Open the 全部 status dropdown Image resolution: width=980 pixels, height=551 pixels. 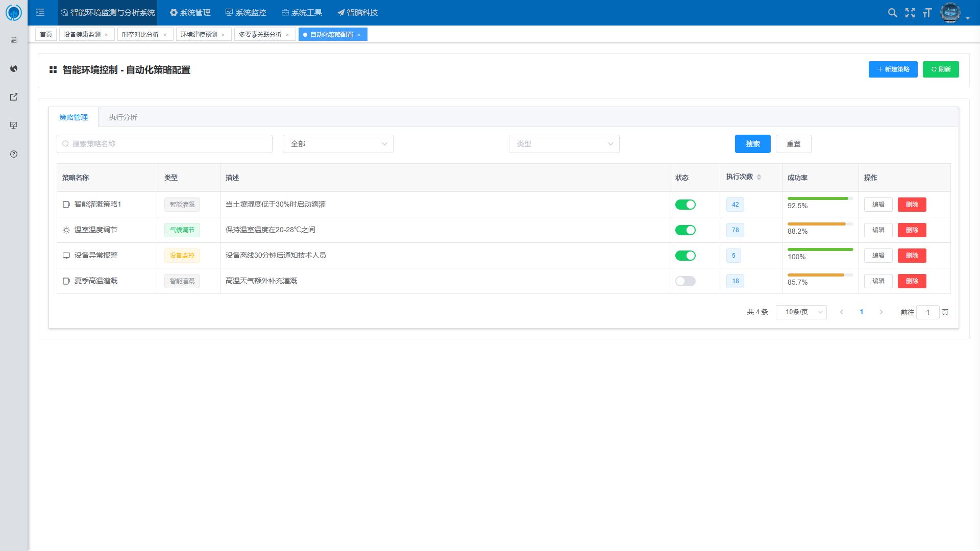pos(338,144)
